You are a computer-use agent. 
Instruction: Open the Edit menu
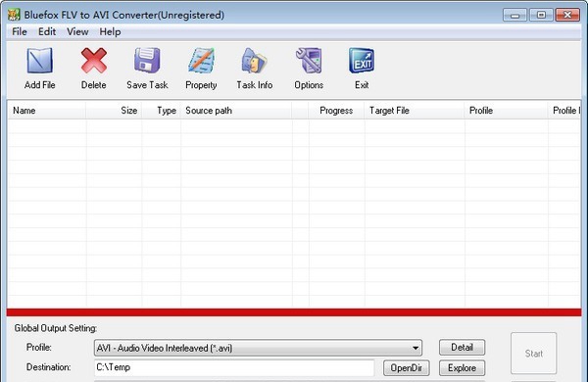[47, 32]
